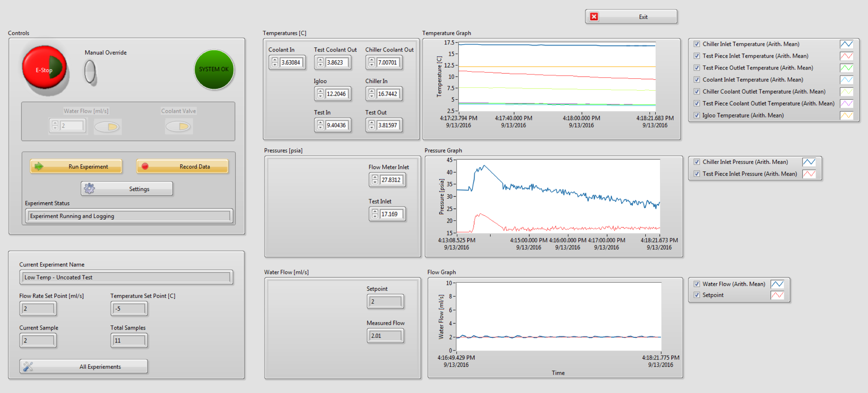Image resolution: width=868 pixels, height=393 pixels.
Task: Click Chiller In stepper arrows
Action: click(372, 94)
